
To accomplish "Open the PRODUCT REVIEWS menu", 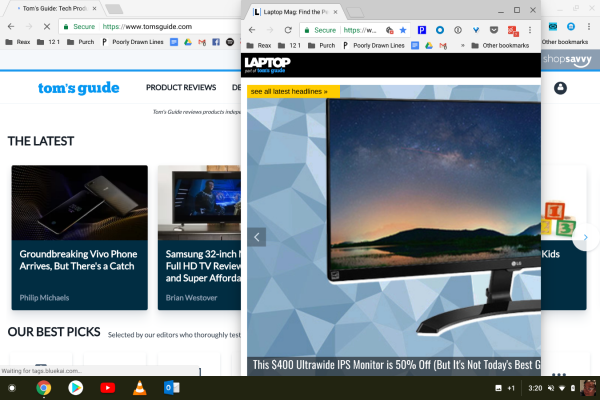I will point(181,88).
